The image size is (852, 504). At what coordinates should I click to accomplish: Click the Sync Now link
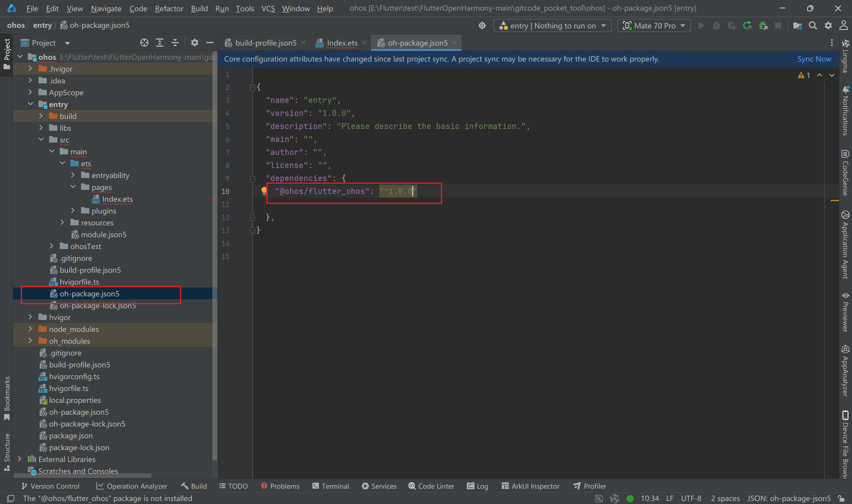[x=814, y=59]
